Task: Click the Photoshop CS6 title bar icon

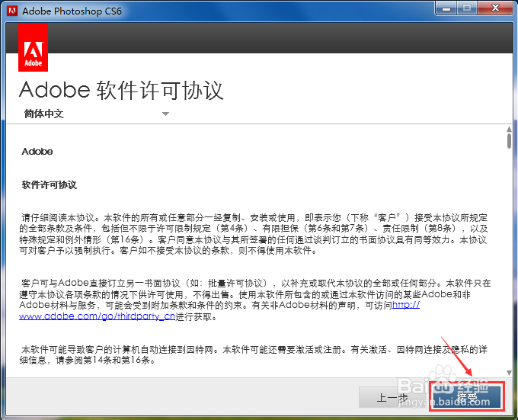Action: click(x=12, y=11)
